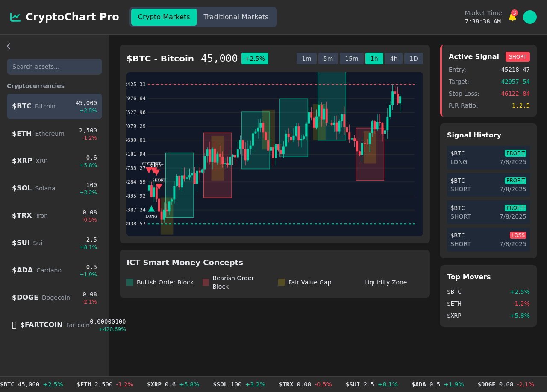Collapse the sidebar with the left chevron

(x=8, y=46)
